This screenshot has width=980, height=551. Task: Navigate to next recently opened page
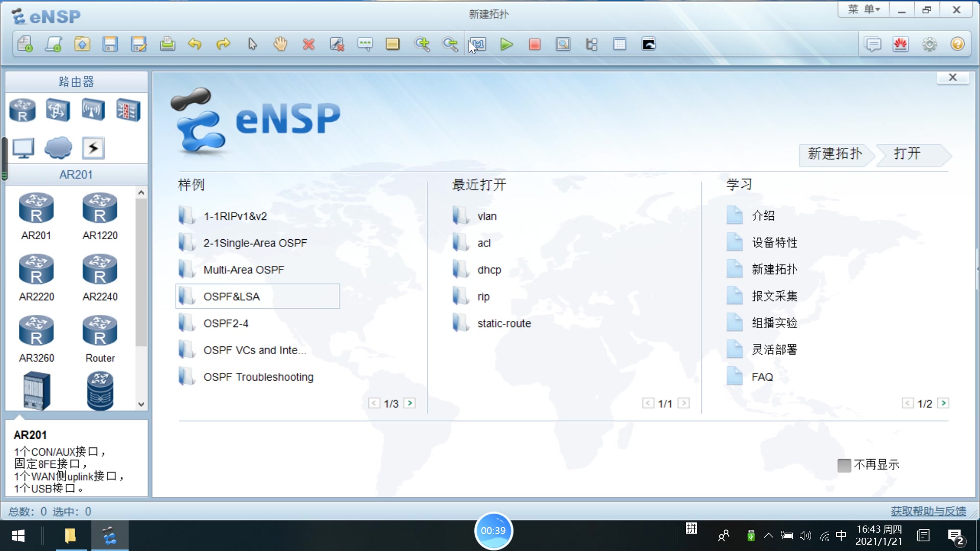684,403
